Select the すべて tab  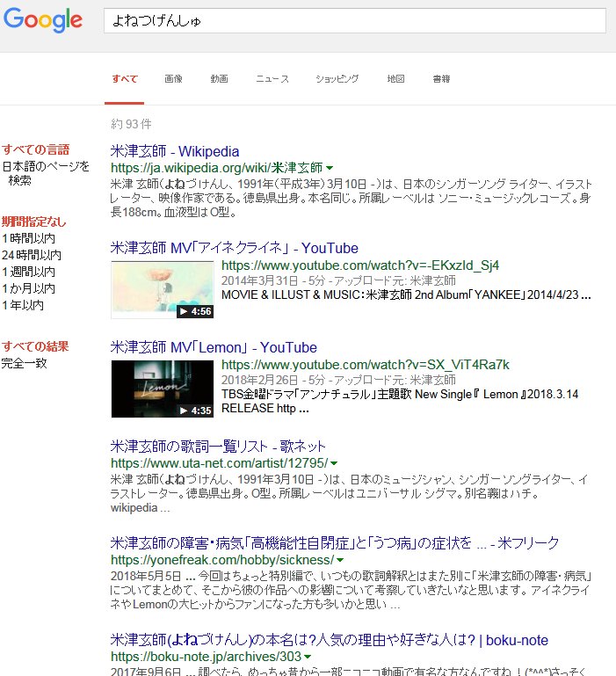(x=125, y=79)
